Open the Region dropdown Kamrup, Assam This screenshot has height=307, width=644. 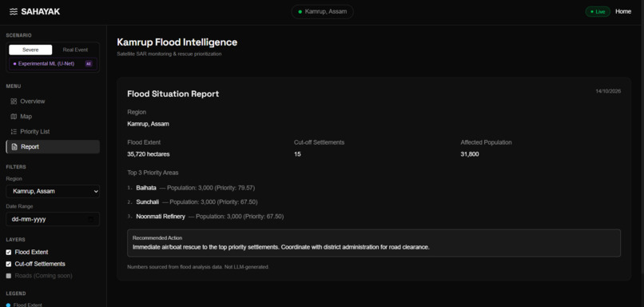pyautogui.click(x=53, y=192)
